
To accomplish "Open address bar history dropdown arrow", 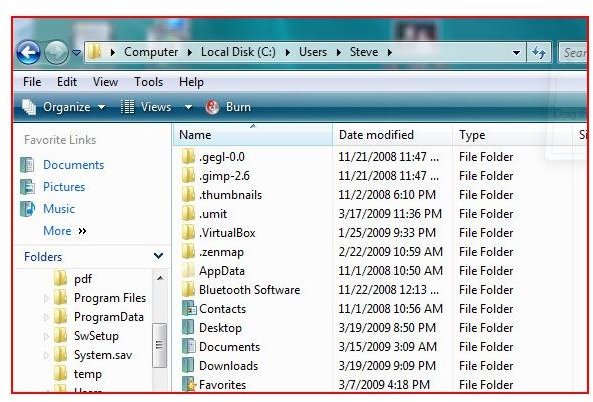I will (x=516, y=53).
